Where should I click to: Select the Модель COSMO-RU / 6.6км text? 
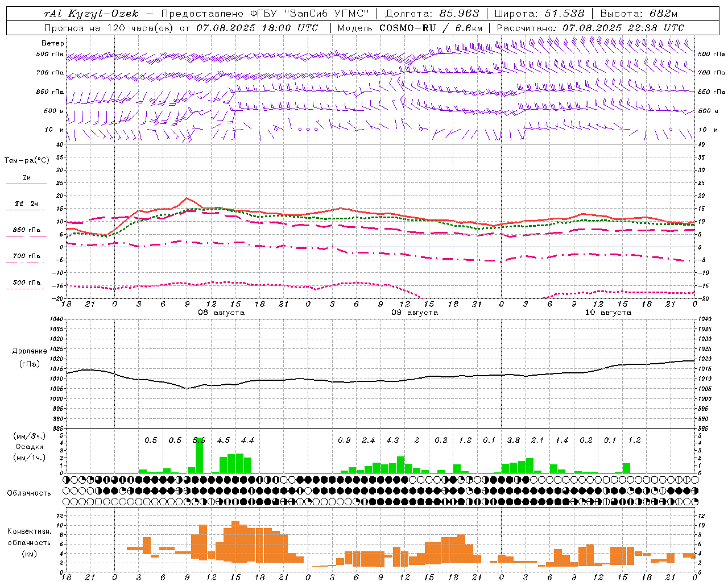click(410, 27)
